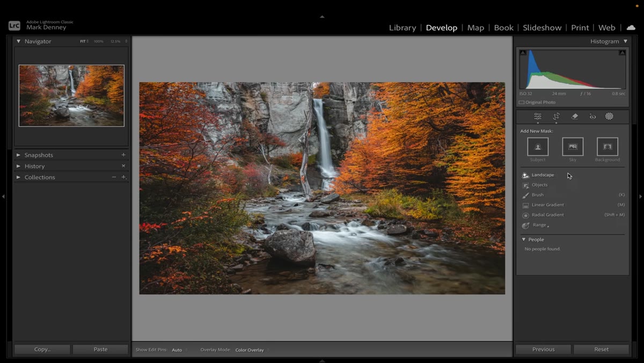Click the Reset button
The image size is (644, 363).
[601, 349]
